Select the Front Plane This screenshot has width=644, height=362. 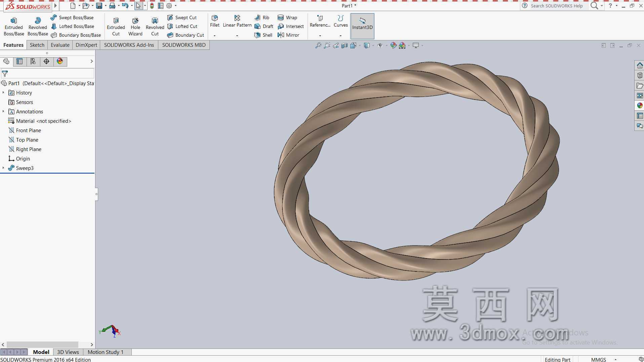[25, 130]
